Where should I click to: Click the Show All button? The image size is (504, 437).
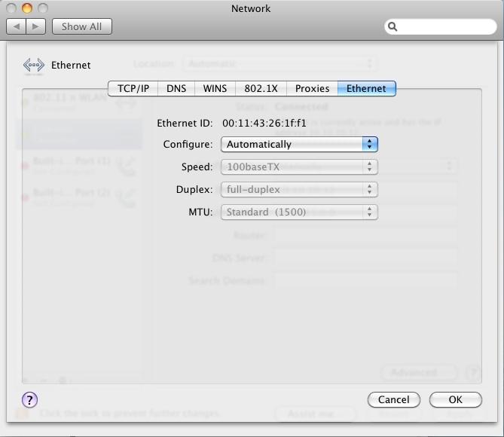82,26
